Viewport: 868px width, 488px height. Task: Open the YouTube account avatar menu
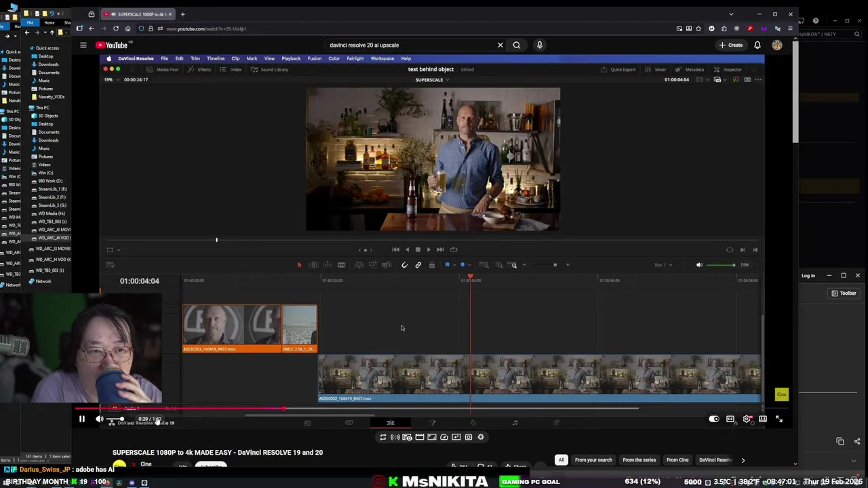tap(777, 45)
